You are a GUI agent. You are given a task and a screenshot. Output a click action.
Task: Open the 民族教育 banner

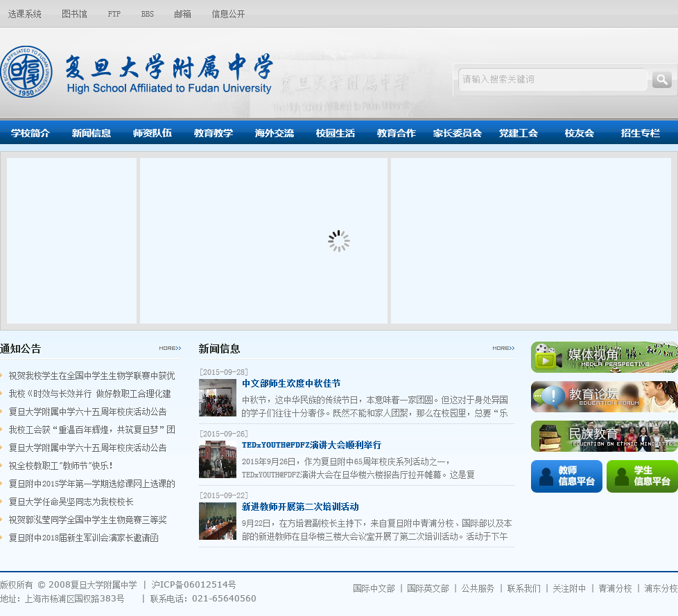[605, 436]
